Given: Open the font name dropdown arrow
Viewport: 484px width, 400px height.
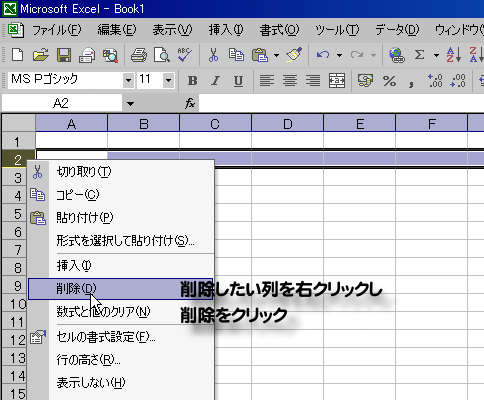Looking at the screenshot, I should (128, 80).
